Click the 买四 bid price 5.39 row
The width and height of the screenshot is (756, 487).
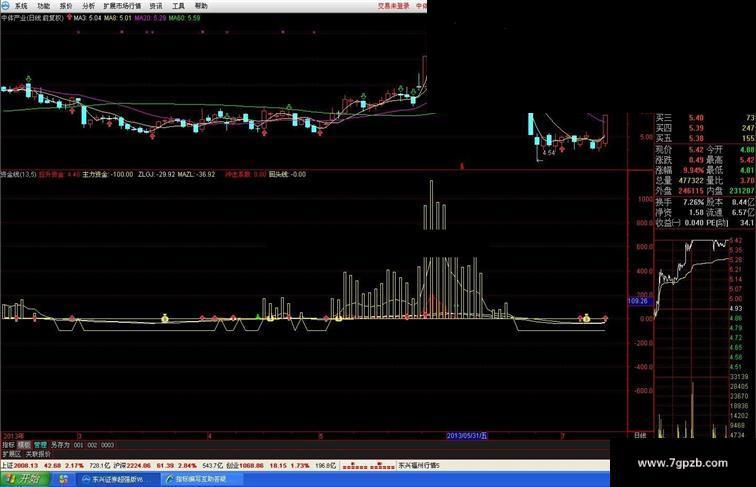(705, 128)
